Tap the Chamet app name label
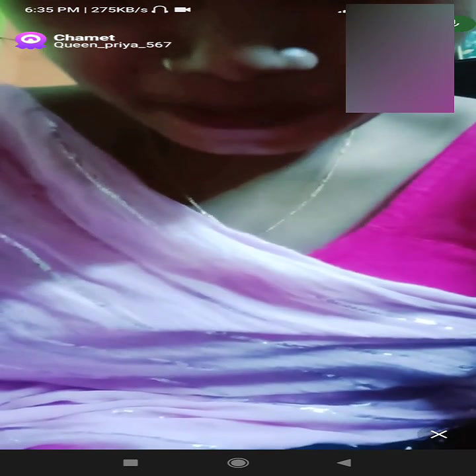 point(84,37)
